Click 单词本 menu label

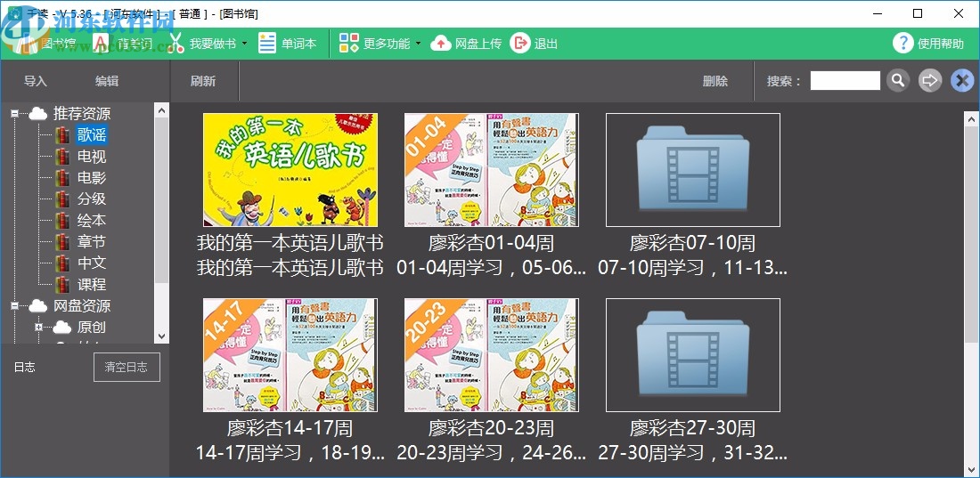coord(298,44)
